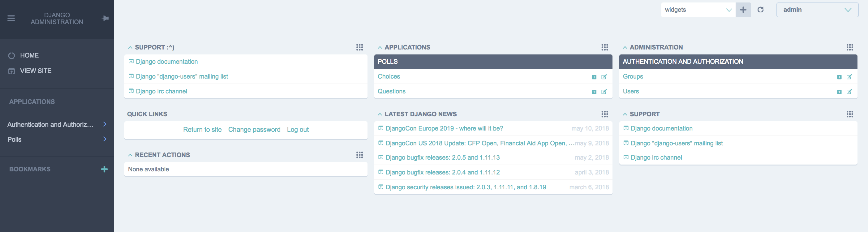Click the View Site icon in sidebar
The image size is (868, 232).
coord(11,71)
